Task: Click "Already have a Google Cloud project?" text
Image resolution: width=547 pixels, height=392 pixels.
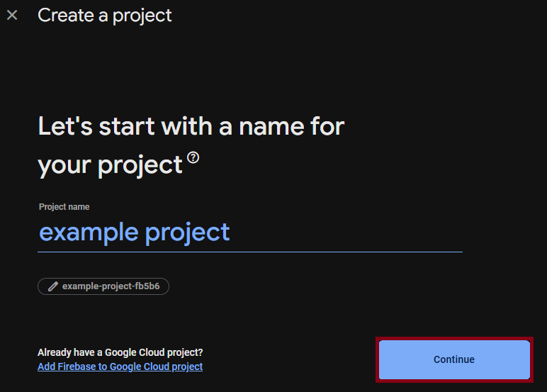Action: pos(120,352)
